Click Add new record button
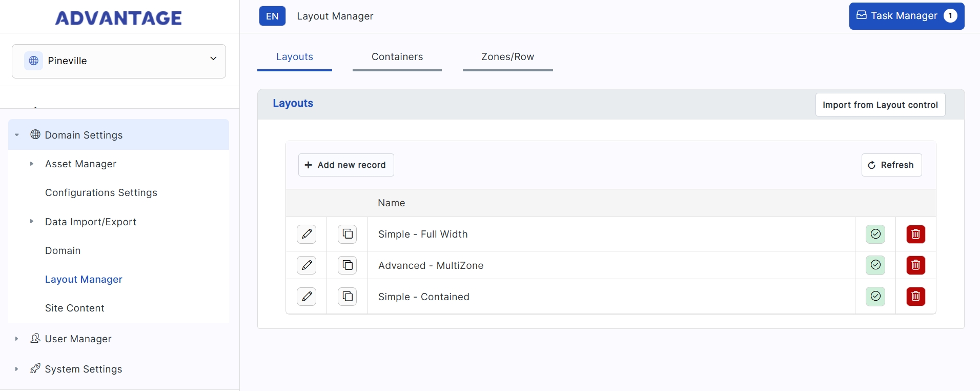This screenshot has width=980, height=391. [346, 165]
